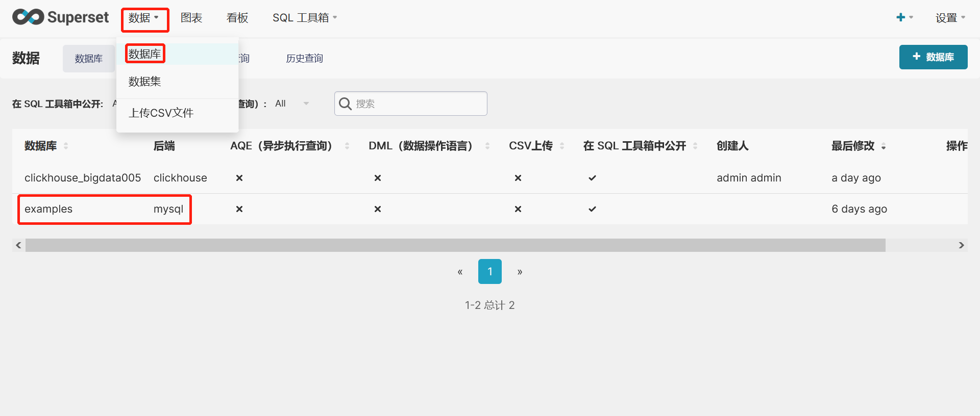This screenshot has height=416, width=980.
Task: Choose 上传CSV文件 from the menu
Action: pyautogui.click(x=178, y=113)
